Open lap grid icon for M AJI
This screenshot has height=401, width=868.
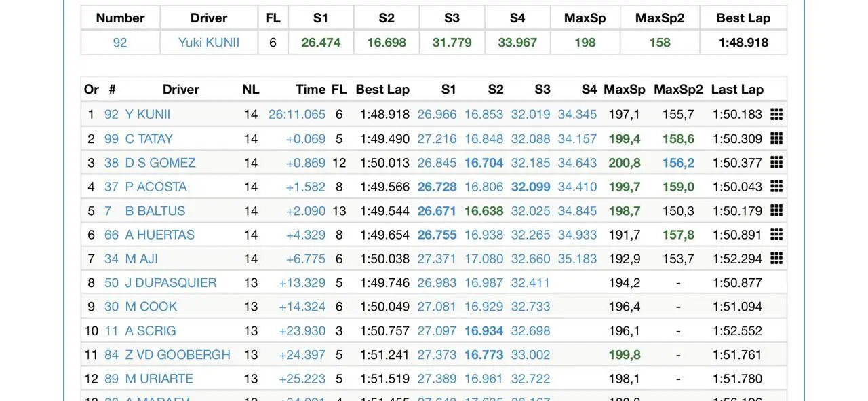click(x=776, y=258)
